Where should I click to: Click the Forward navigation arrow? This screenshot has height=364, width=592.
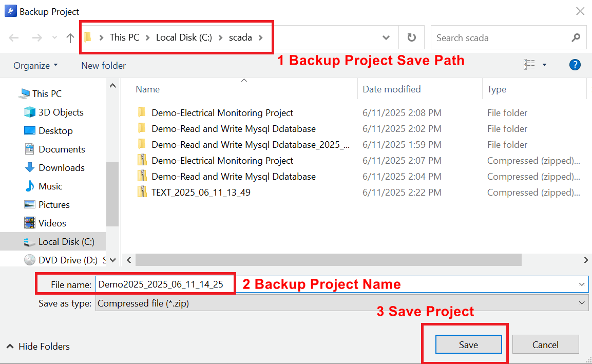click(37, 38)
